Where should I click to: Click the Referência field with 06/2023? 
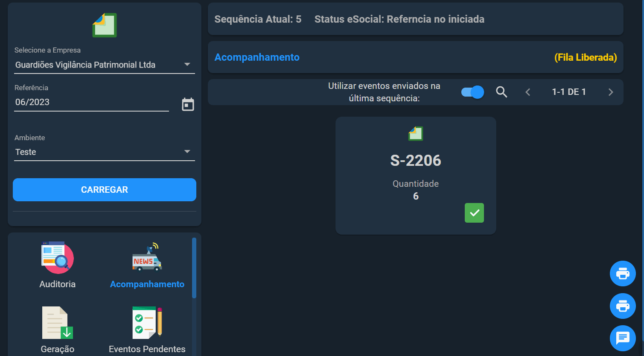point(91,102)
